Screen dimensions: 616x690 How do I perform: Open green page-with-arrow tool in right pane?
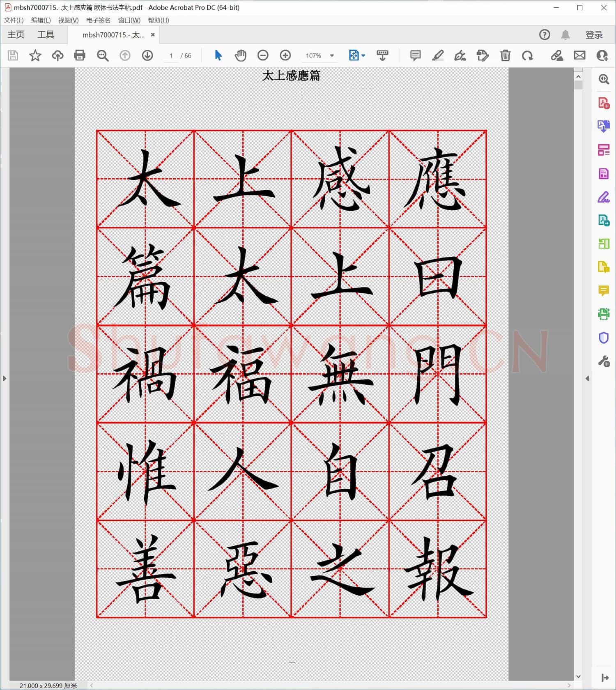click(604, 221)
